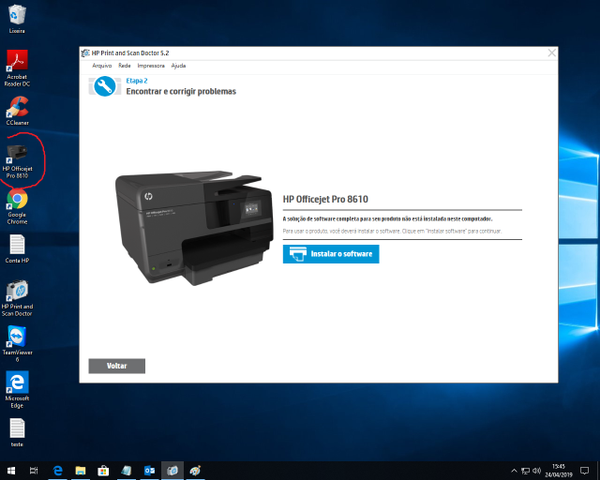The height and width of the screenshot is (480, 600).
Task: Click the Etapa 2 label
Action: 137,81
